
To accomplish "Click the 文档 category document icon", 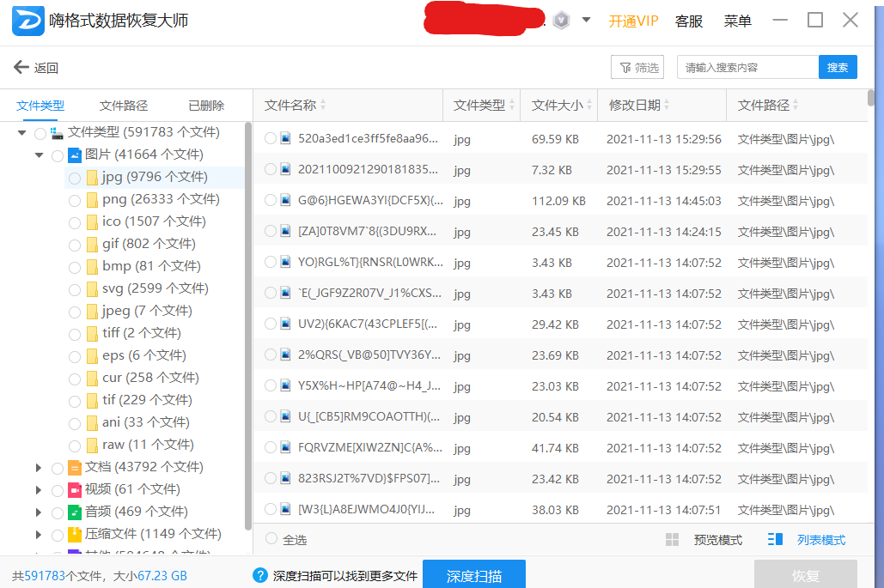I will [x=75, y=468].
